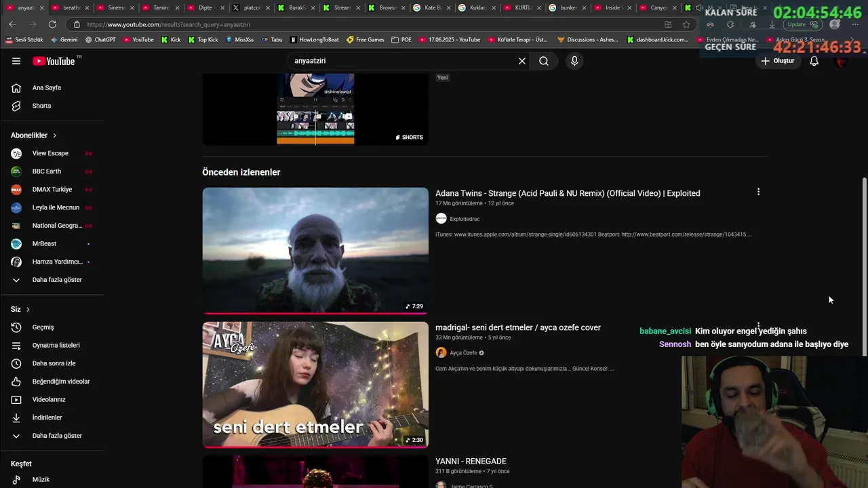Switch to the breath browser tab
The width and height of the screenshot is (868, 488).
point(68,8)
